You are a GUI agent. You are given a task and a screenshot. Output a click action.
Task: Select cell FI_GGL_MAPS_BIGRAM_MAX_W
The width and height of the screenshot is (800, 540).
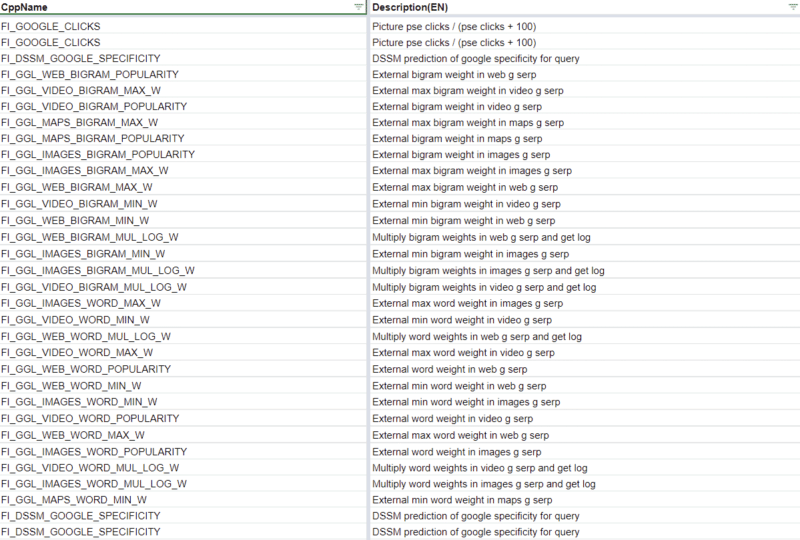click(183, 122)
